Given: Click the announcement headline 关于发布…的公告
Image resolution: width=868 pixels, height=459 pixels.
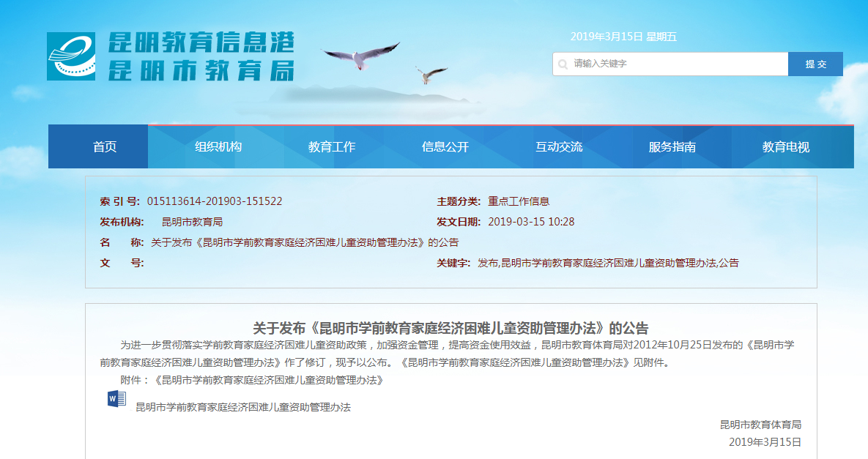Looking at the screenshot, I should [x=450, y=327].
